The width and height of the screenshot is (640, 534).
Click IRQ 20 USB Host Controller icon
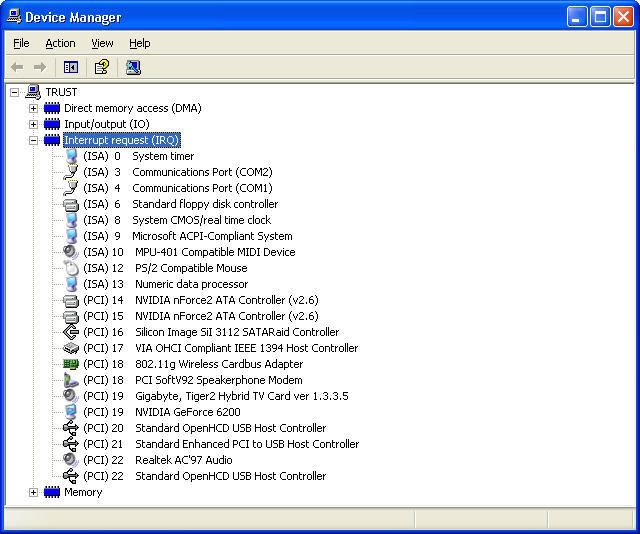point(71,428)
